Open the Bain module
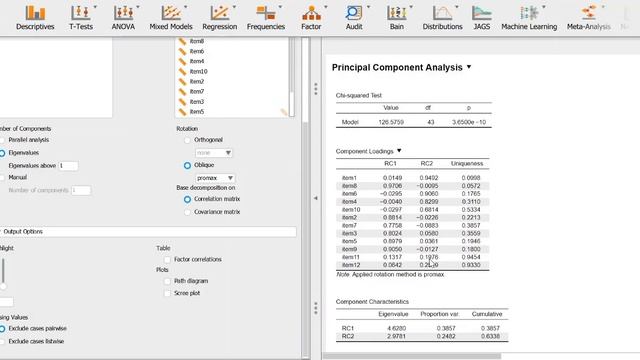640x360 pixels. point(396,18)
